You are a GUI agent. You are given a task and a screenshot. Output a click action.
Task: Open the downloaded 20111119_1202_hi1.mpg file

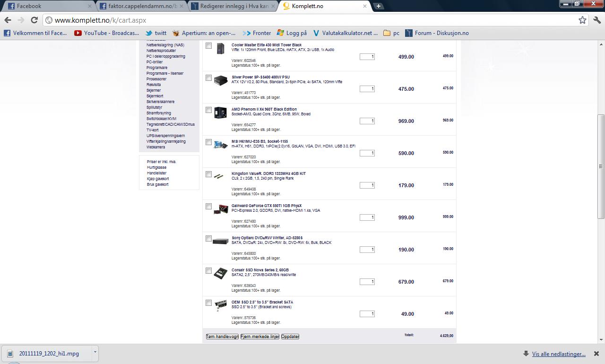(46, 353)
